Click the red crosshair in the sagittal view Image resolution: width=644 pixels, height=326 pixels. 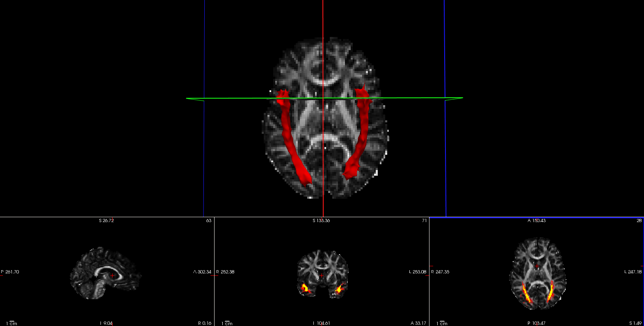pos(112,275)
